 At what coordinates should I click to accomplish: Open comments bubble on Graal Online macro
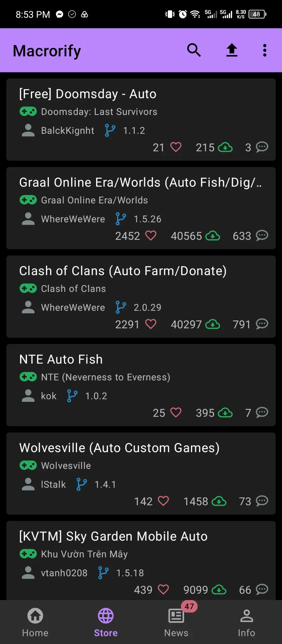coord(262,235)
